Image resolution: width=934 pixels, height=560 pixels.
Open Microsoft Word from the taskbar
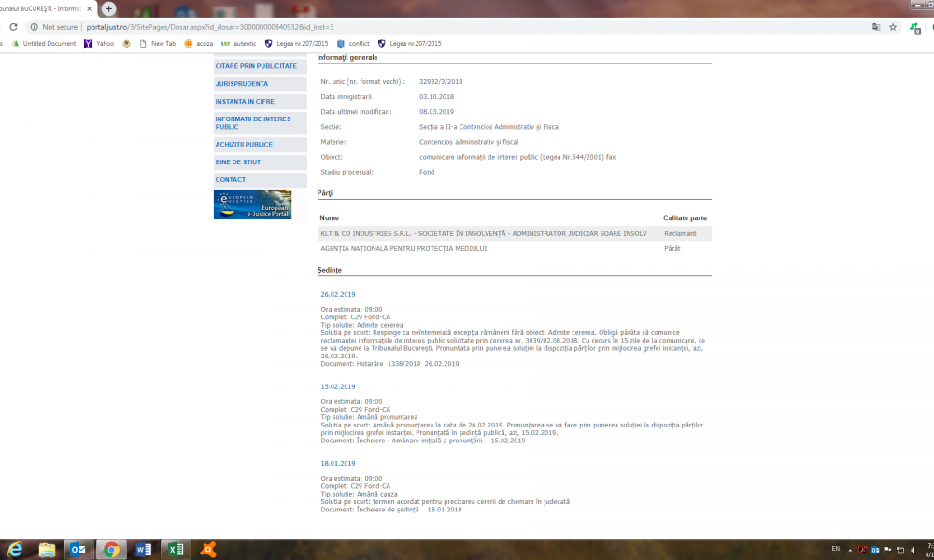[x=144, y=550]
